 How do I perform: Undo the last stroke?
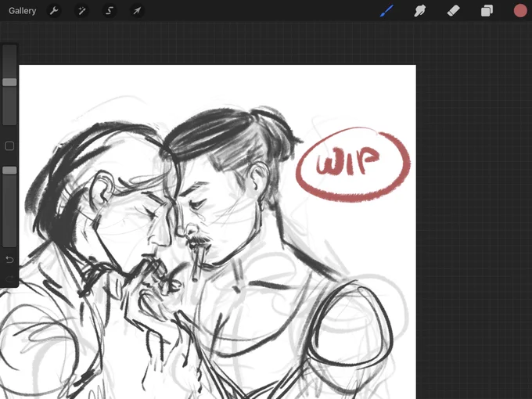point(9,260)
